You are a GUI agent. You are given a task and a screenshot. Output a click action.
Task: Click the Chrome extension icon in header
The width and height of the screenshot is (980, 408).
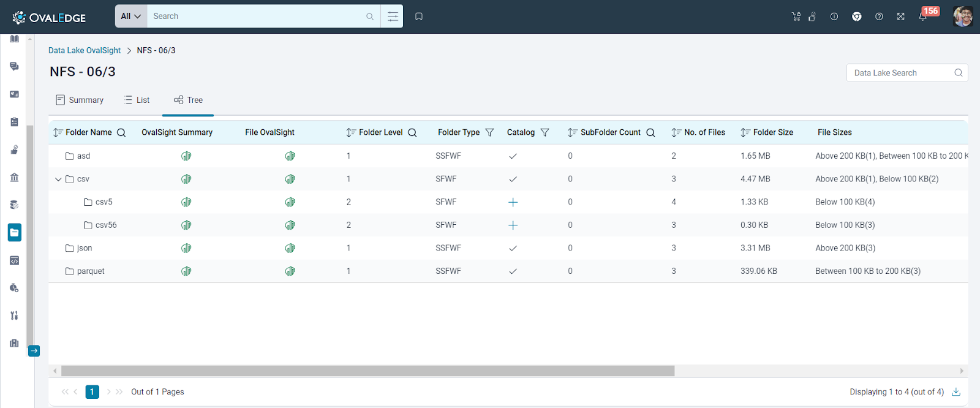click(857, 17)
